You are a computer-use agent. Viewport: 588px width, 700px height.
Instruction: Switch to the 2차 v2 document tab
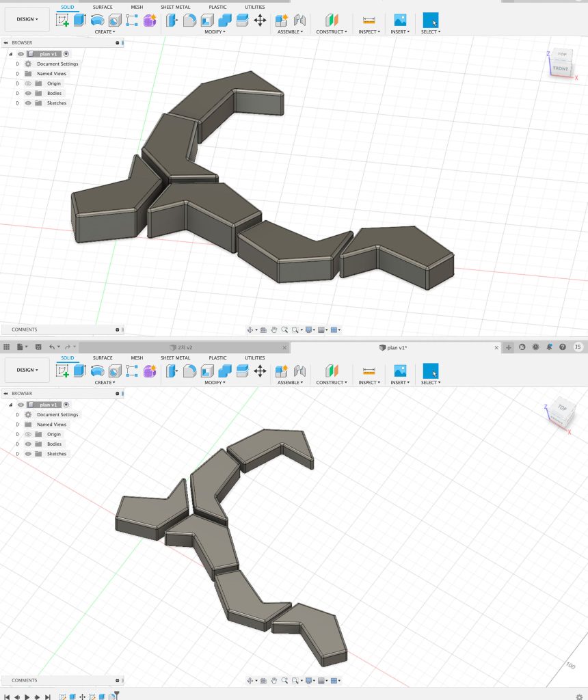185,347
